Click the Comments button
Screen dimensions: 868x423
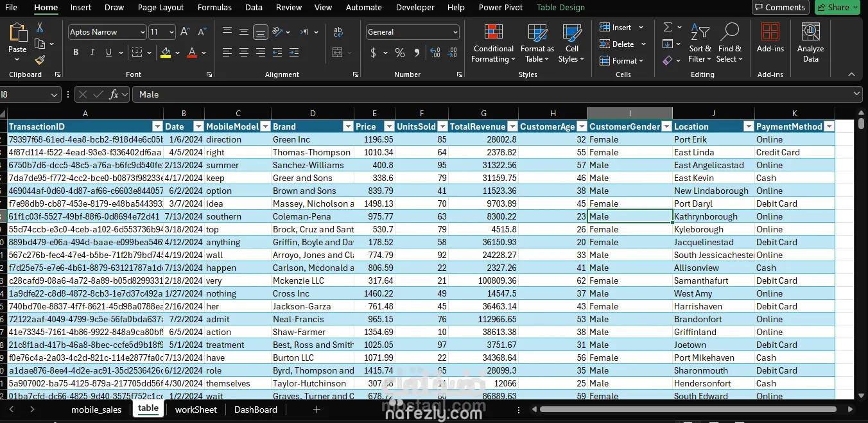point(780,7)
